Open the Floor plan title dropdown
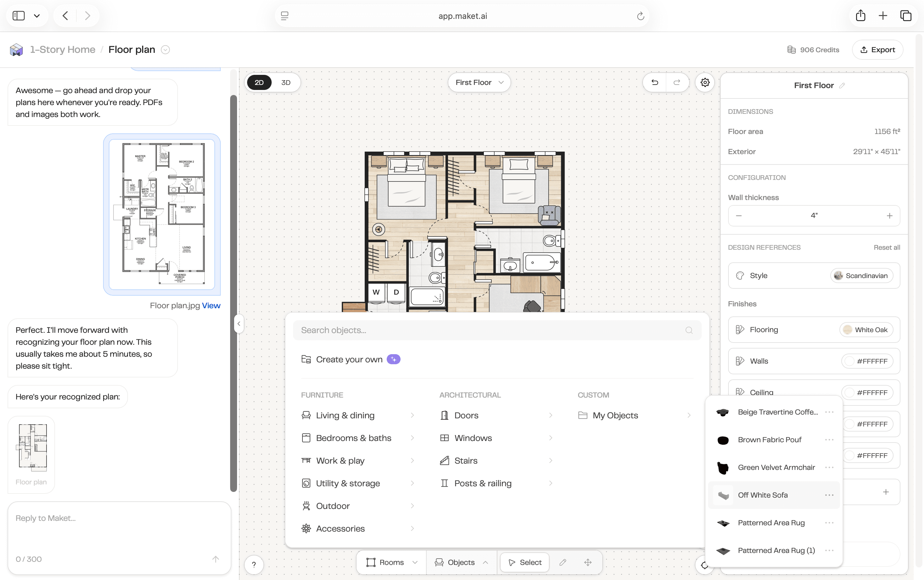 tap(165, 50)
